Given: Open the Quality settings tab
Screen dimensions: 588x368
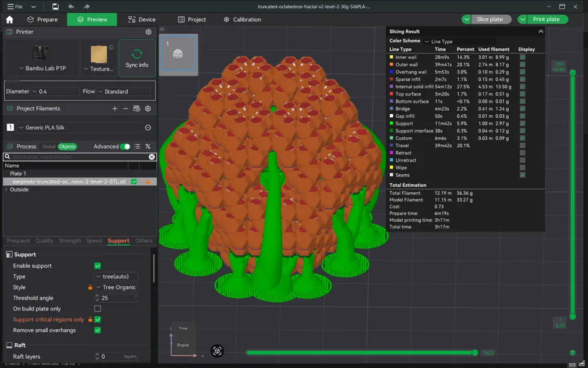Looking at the screenshot, I should 44,241.
